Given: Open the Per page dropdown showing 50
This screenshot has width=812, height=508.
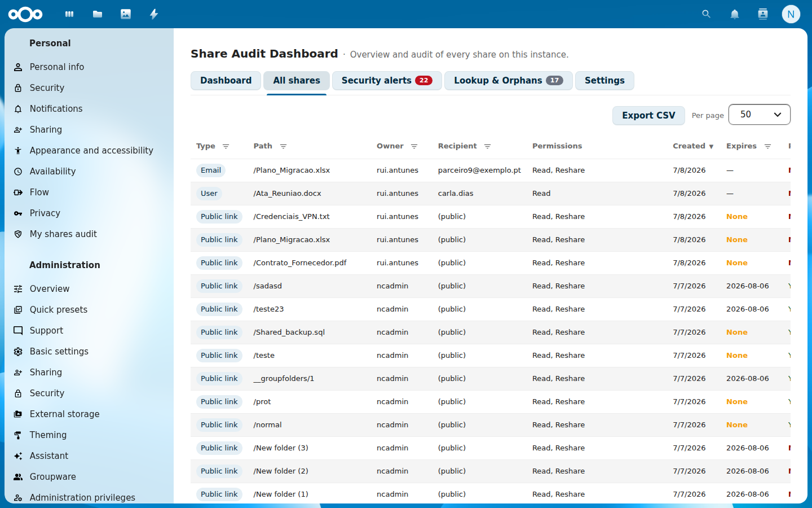Looking at the screenshot, I should coord(759,115).
